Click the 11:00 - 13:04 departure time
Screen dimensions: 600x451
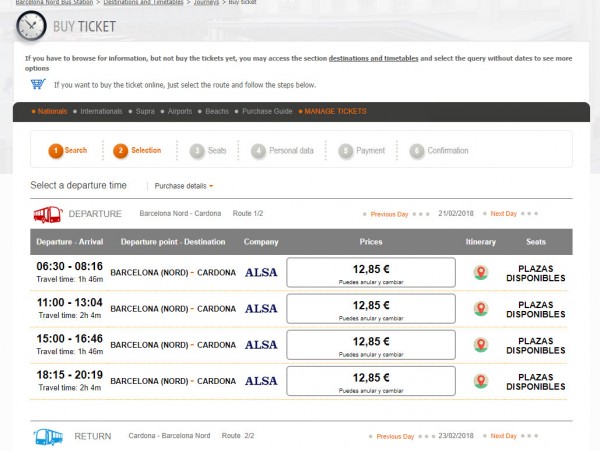70,303
